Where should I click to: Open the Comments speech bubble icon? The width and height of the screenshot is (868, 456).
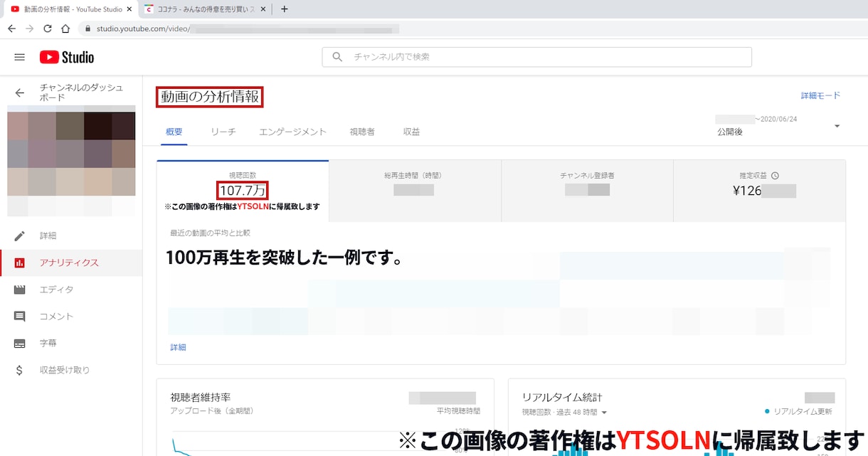20,317
